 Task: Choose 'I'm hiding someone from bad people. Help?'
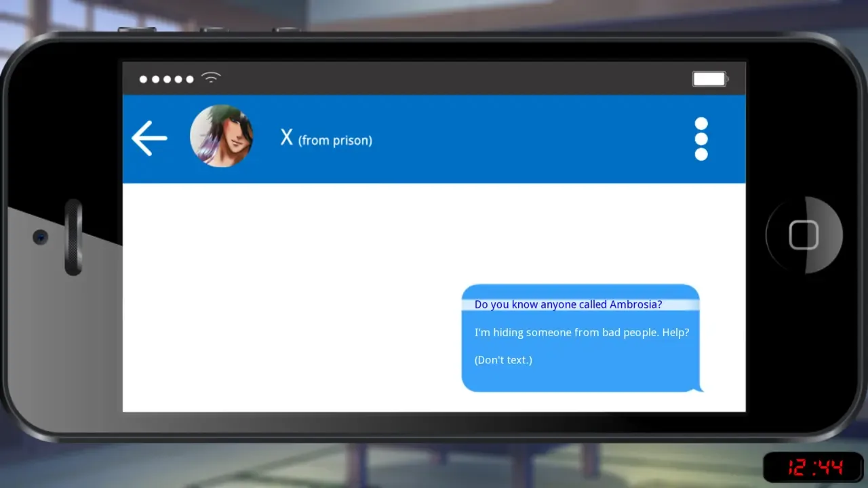coord(582,332)
